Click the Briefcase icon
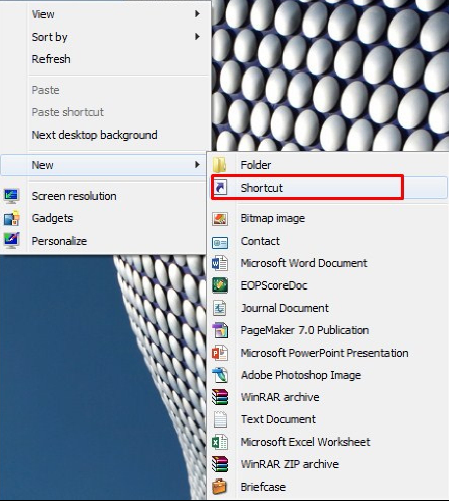 click(220, 486)
